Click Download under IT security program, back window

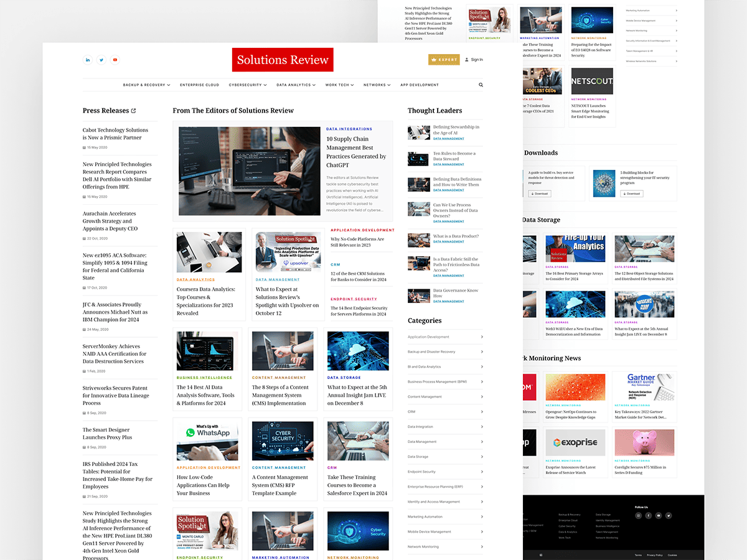pyautogui.click(x=632, y=194)
